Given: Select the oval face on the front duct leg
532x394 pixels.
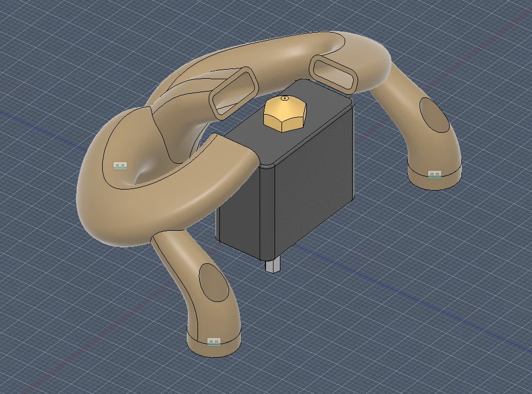Looking at the screenshot, I should point(214,283).
